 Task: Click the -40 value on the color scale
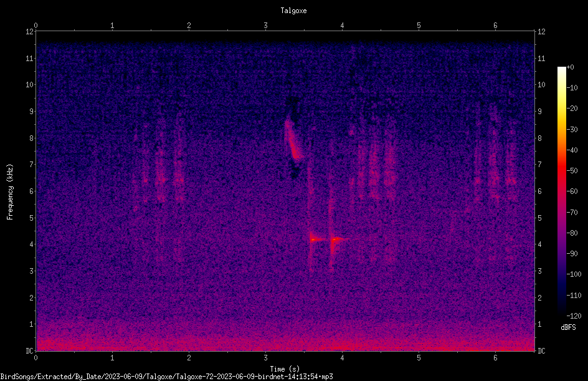572,150
